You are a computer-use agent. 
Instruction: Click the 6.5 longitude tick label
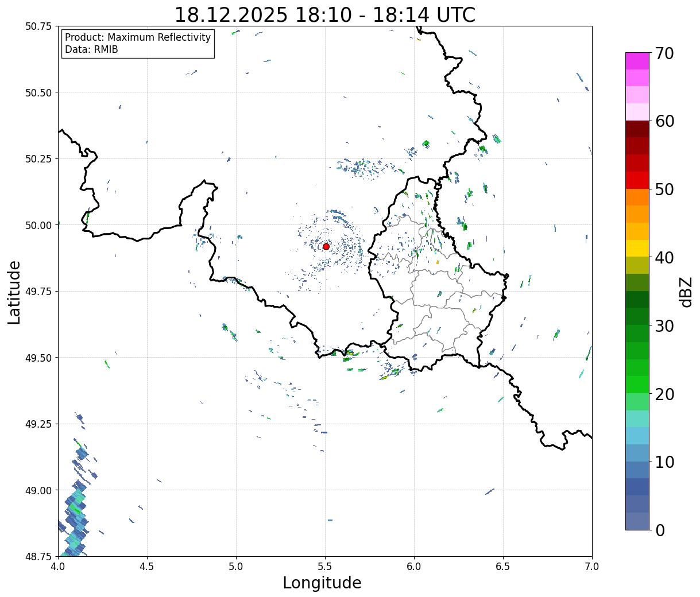[x=503, y=567]
